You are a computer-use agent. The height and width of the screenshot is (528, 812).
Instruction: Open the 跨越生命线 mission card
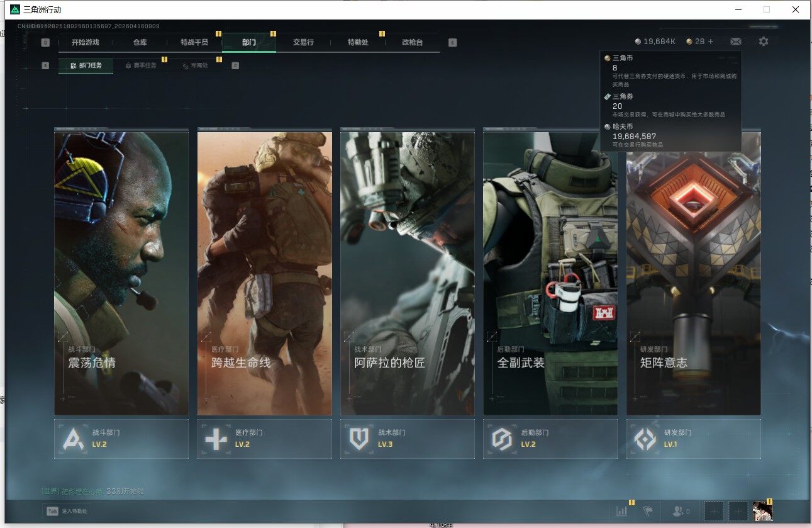[265, 273]
